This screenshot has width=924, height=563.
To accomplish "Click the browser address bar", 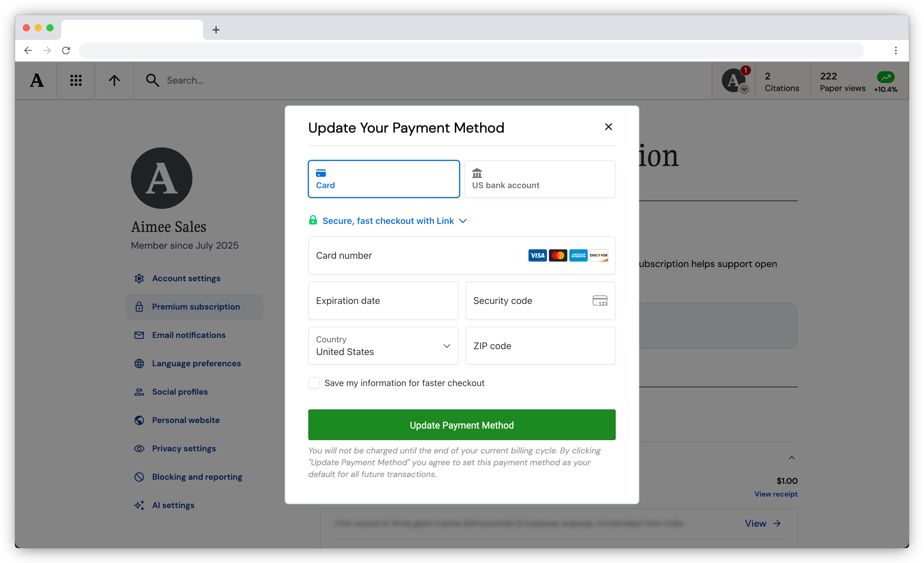I will [x=471, y=50].
